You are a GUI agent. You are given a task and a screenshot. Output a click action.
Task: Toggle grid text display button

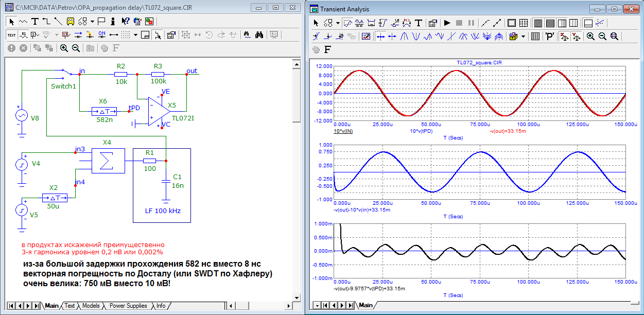pos(12,35)
